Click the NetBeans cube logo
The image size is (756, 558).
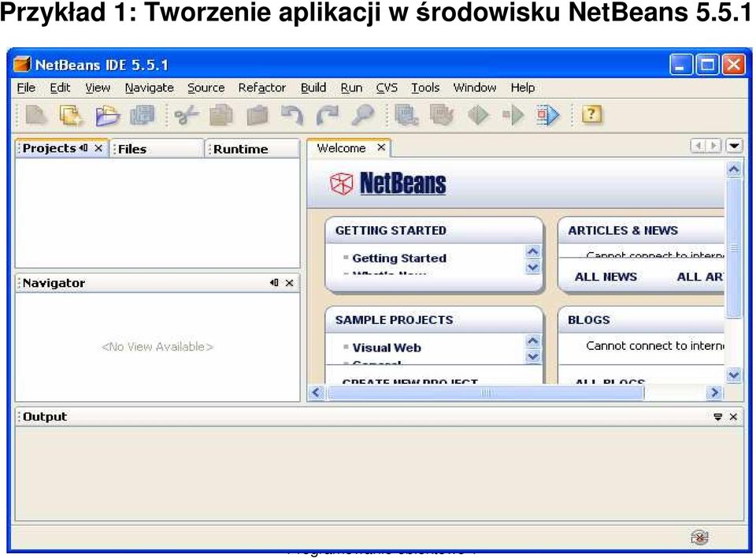(341, 184)
